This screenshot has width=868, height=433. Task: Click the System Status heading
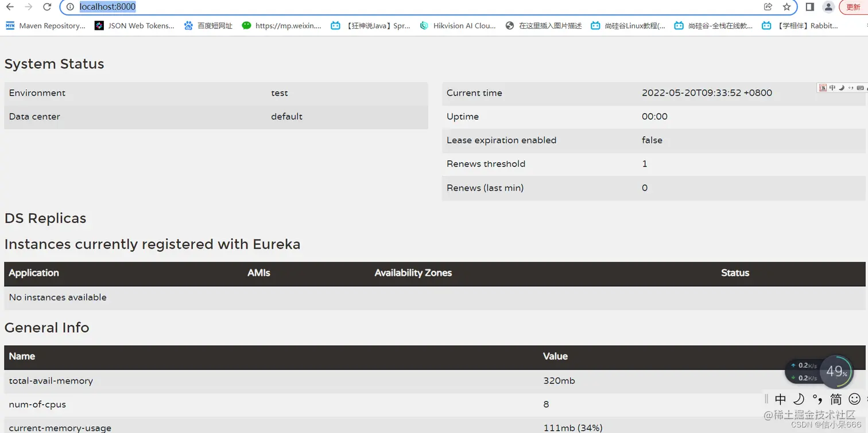click(55, 64)
